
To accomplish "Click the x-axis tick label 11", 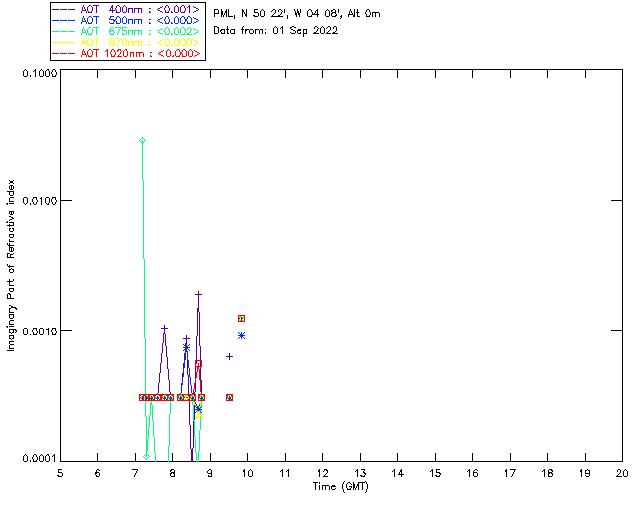I will tap(285, 473).
